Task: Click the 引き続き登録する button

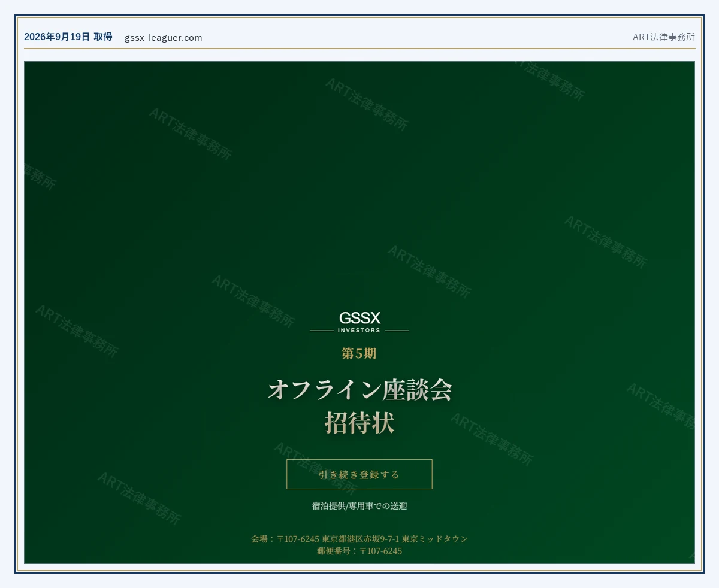Action: pos(359,474)
